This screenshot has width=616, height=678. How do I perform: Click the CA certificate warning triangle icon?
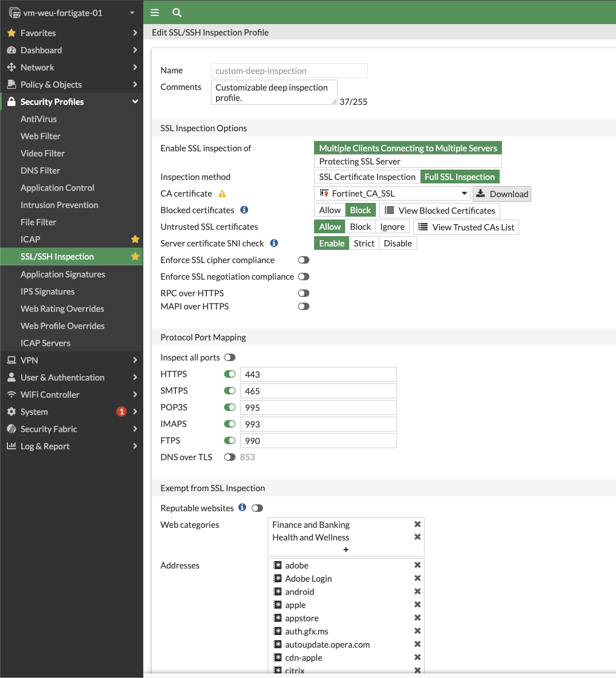point(222,194)
